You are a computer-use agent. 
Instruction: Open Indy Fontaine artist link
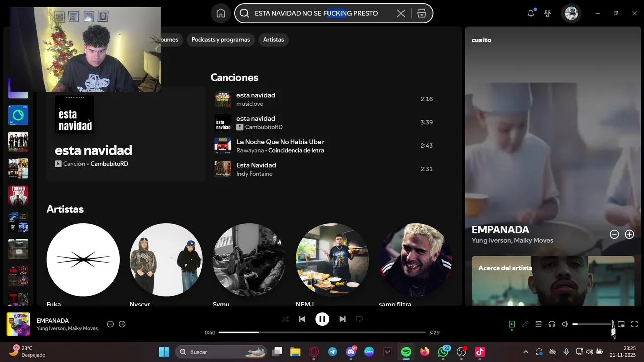tap(255, 174)
